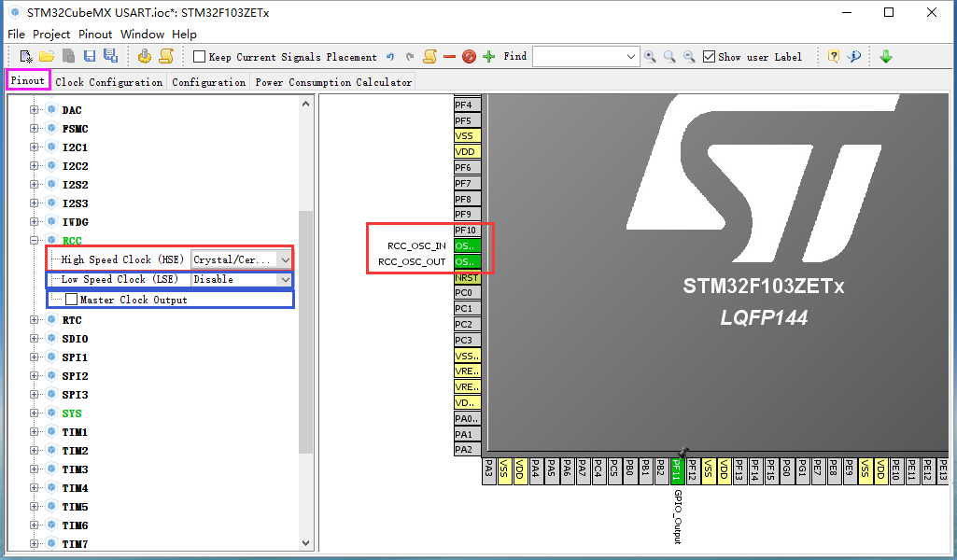This screenshot has width=957, height=560.
Task: Open the Window menu
Action: [142, 35]
